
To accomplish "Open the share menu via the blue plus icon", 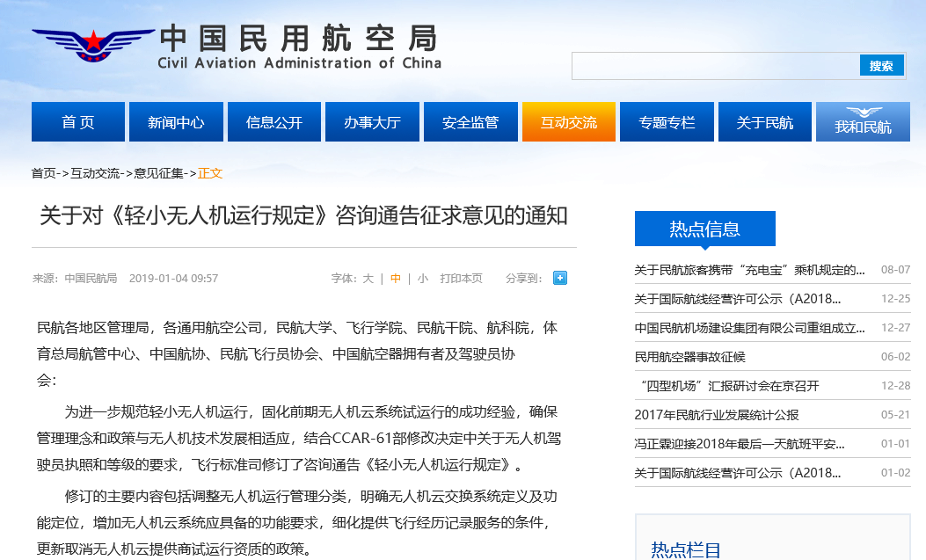I will [x=559, y=278].
